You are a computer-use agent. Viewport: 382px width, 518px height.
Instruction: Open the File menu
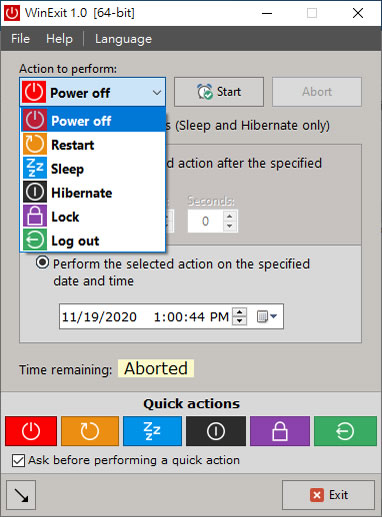(x=20, y=39)
